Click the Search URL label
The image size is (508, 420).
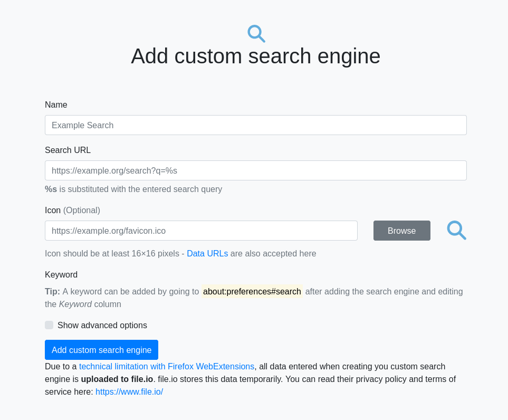point(68,150)
